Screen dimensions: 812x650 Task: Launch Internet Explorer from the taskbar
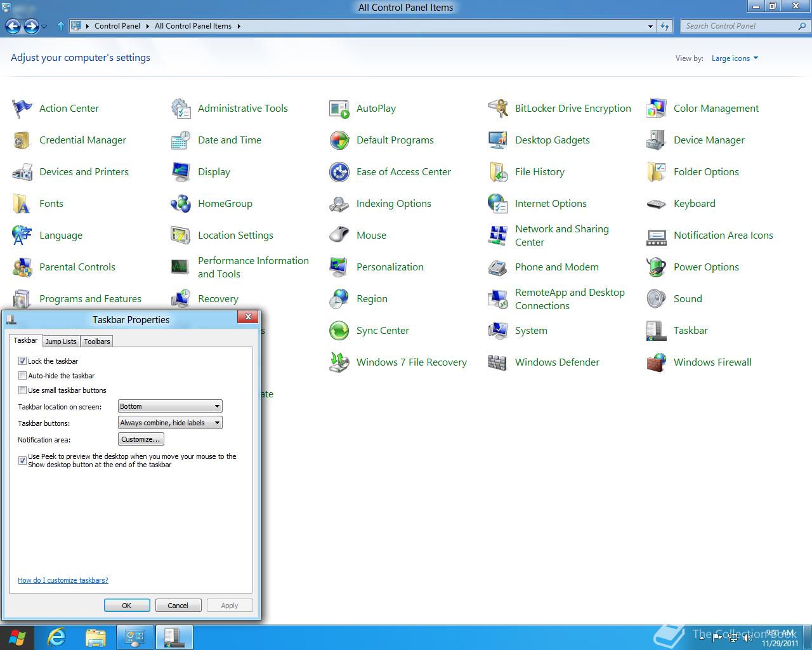[x=56, y=637]
